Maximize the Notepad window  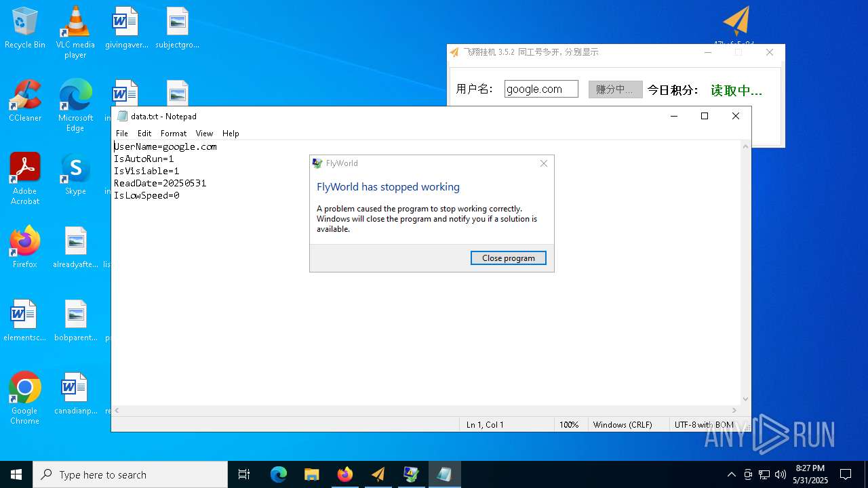pos(705,116)
